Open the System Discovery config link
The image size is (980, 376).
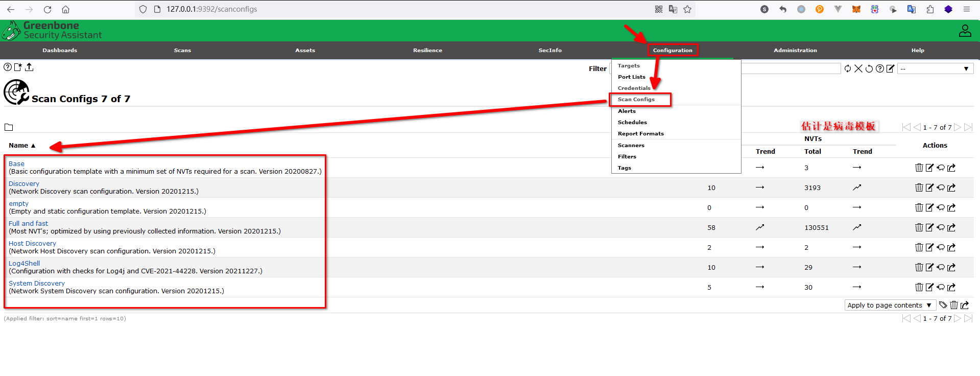tap(37, 284)
